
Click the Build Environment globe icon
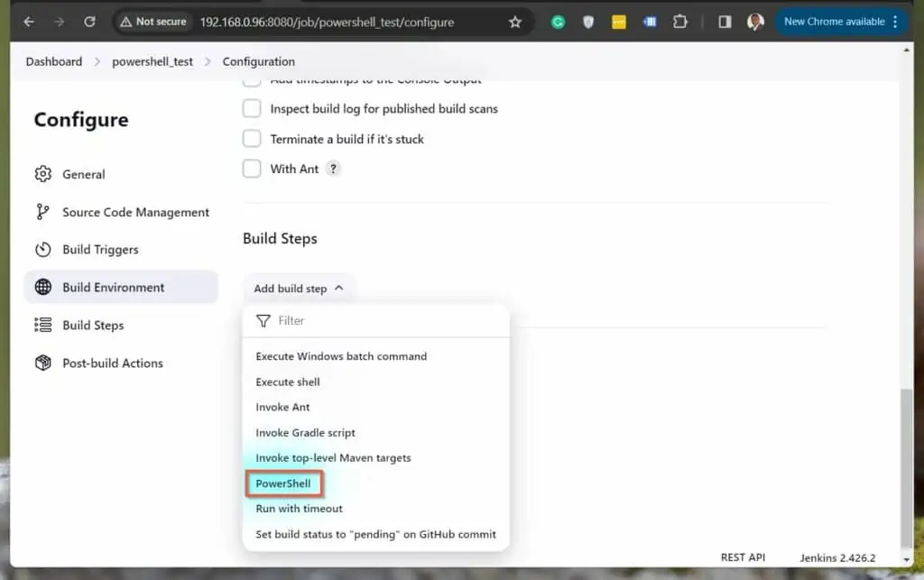tap(43, 288)
